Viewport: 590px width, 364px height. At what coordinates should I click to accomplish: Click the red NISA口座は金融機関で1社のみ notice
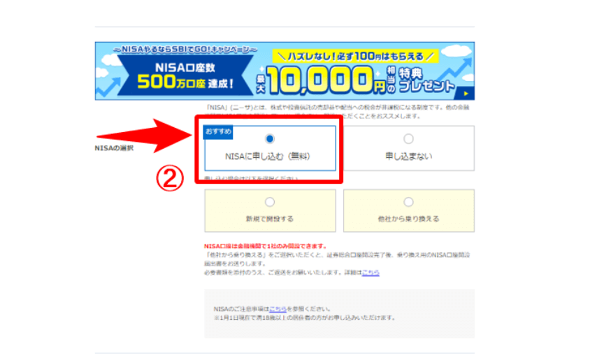pos(266,246)
